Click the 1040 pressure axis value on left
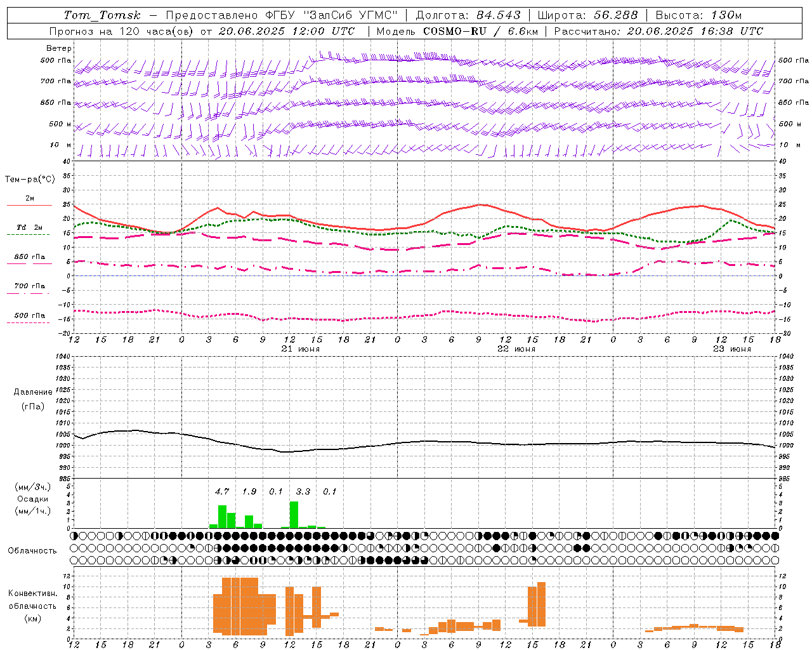 [63, 356]
